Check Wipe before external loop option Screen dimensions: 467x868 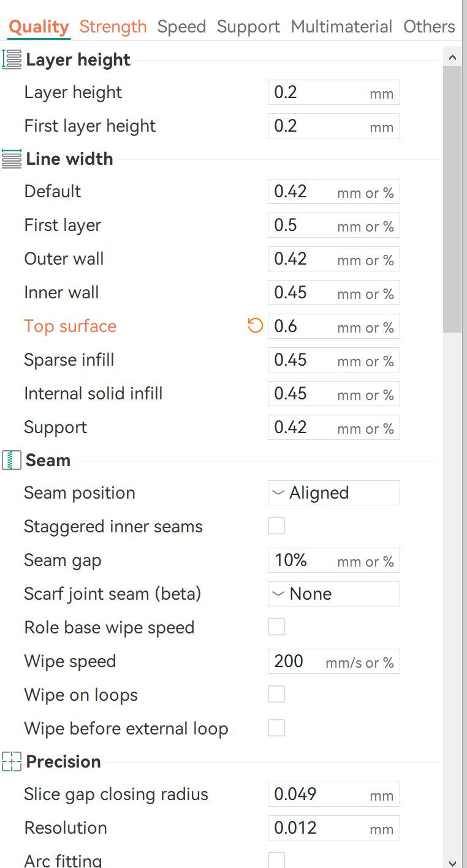point(276,728)
